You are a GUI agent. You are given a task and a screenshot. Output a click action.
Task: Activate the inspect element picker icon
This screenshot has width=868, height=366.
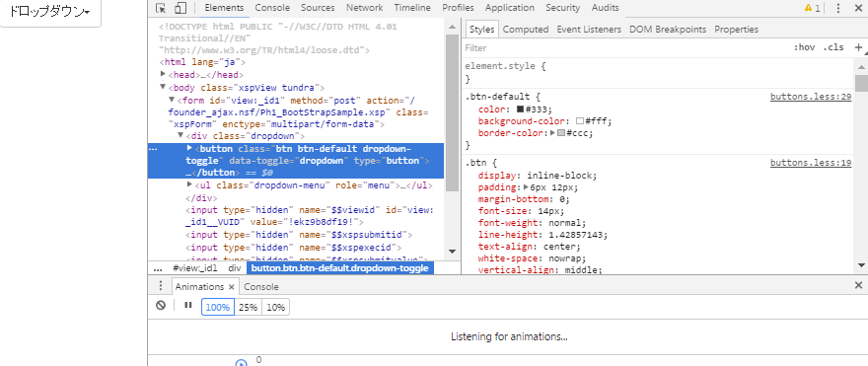(x=161, y=8)
